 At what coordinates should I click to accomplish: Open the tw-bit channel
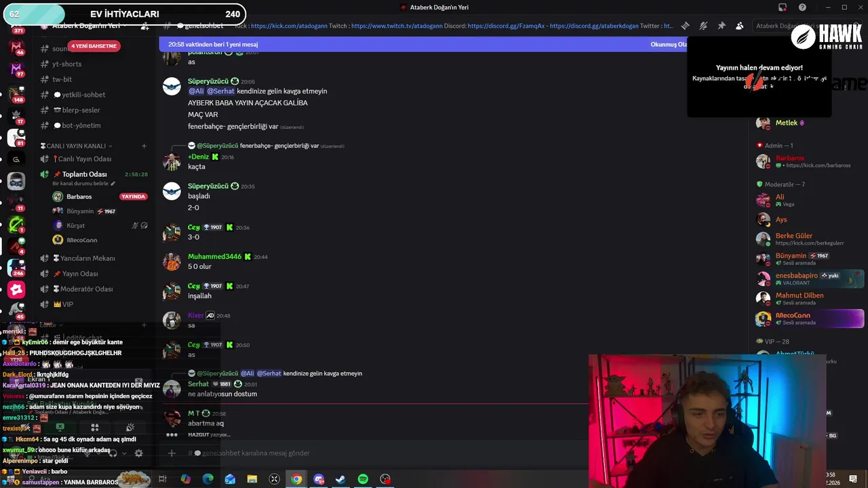tap(95, 79)
